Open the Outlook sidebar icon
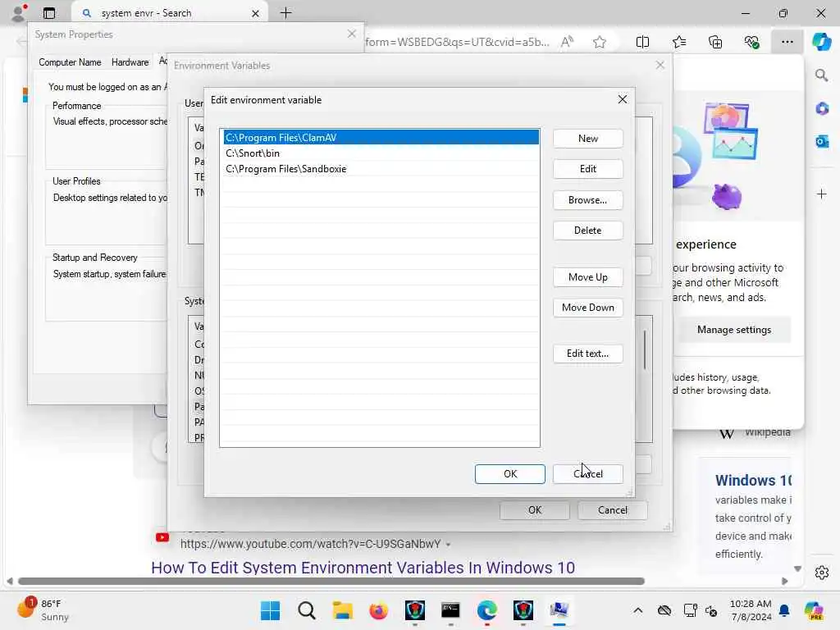The height and width of the screenshot is (630, 840). 821,141
